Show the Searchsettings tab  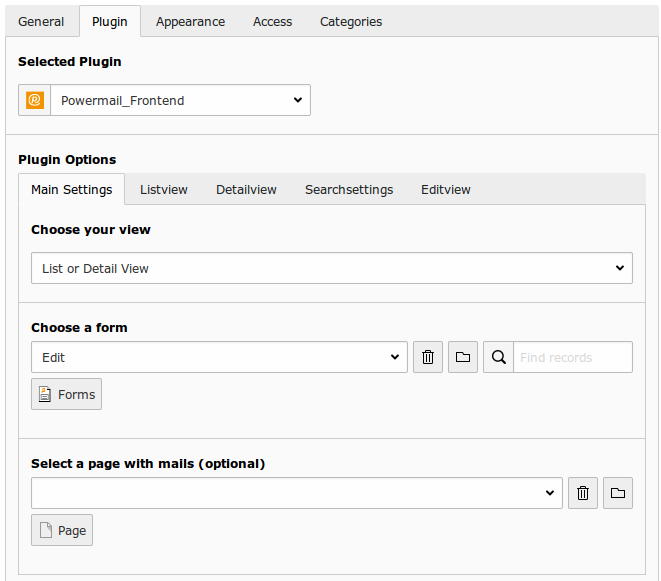click(349, 189)
